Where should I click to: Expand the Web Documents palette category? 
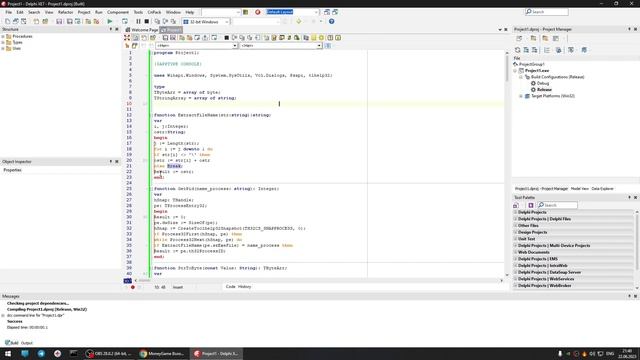(515, 252)
